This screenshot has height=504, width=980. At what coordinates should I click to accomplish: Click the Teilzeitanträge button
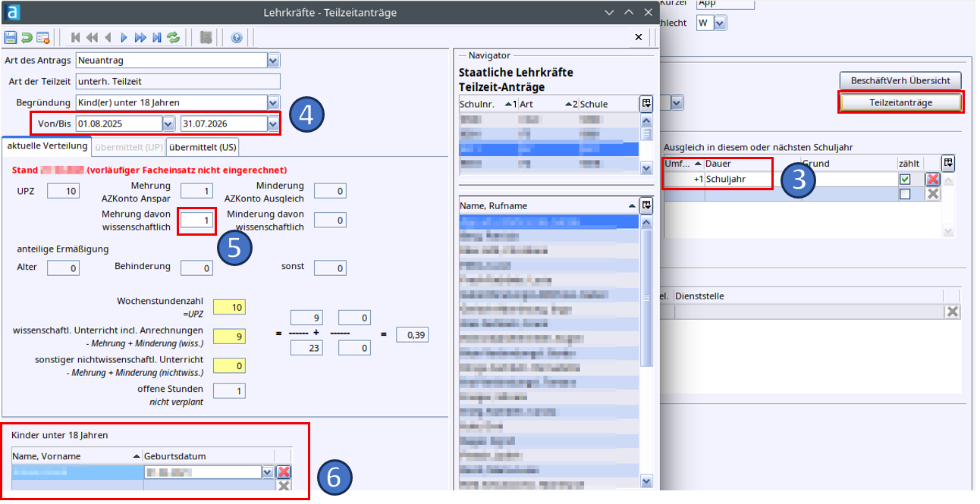click(900, 102)
